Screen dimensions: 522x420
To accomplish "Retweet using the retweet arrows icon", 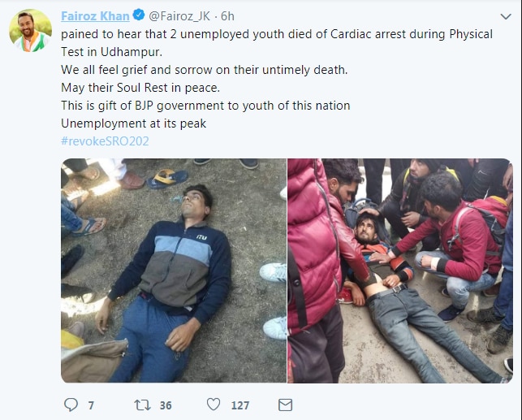I will coord(143,405).
